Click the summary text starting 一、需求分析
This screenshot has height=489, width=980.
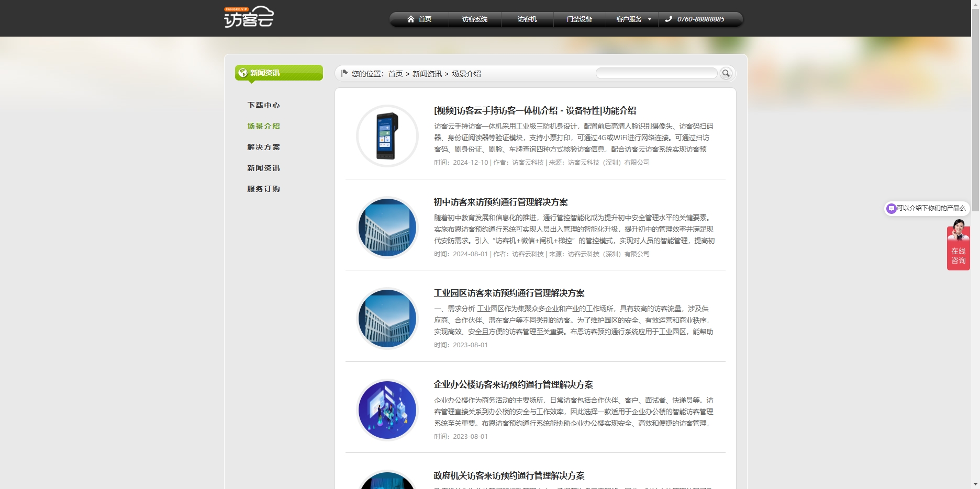[574, 320]
